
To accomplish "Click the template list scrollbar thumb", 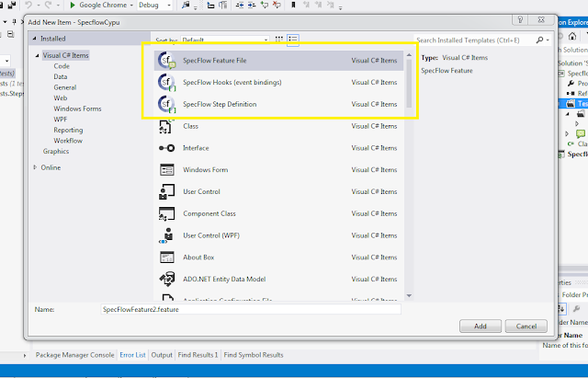I will (x=409, y=84).
